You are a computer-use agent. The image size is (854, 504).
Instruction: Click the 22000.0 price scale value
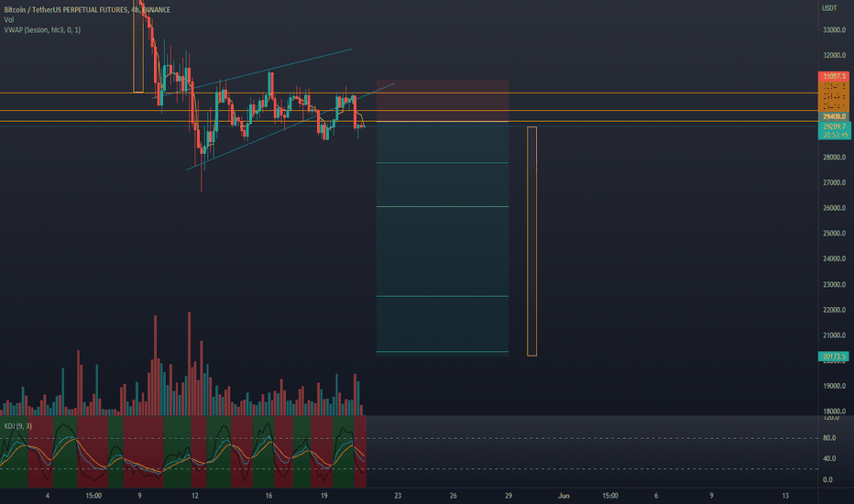tap(835, 310)
